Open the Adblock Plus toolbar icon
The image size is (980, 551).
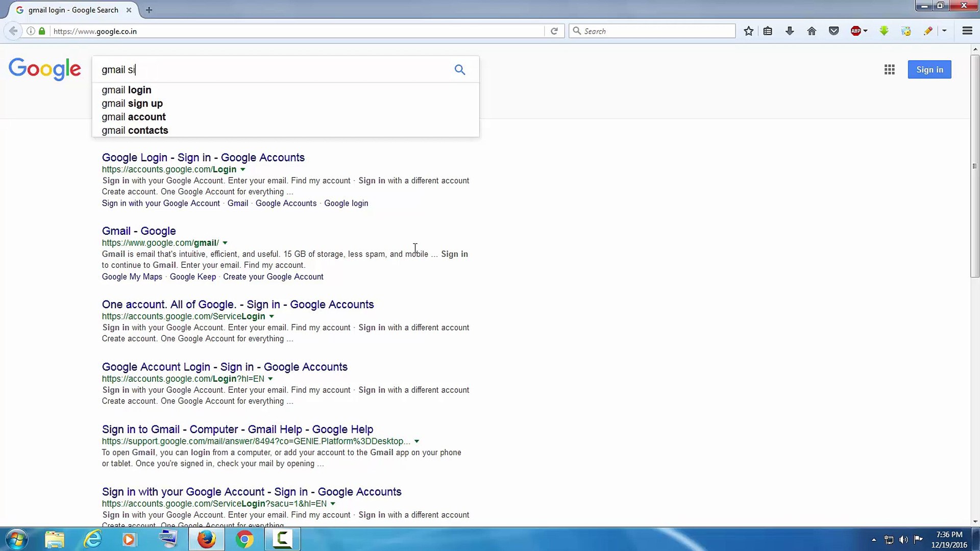[x=856, y=31]
